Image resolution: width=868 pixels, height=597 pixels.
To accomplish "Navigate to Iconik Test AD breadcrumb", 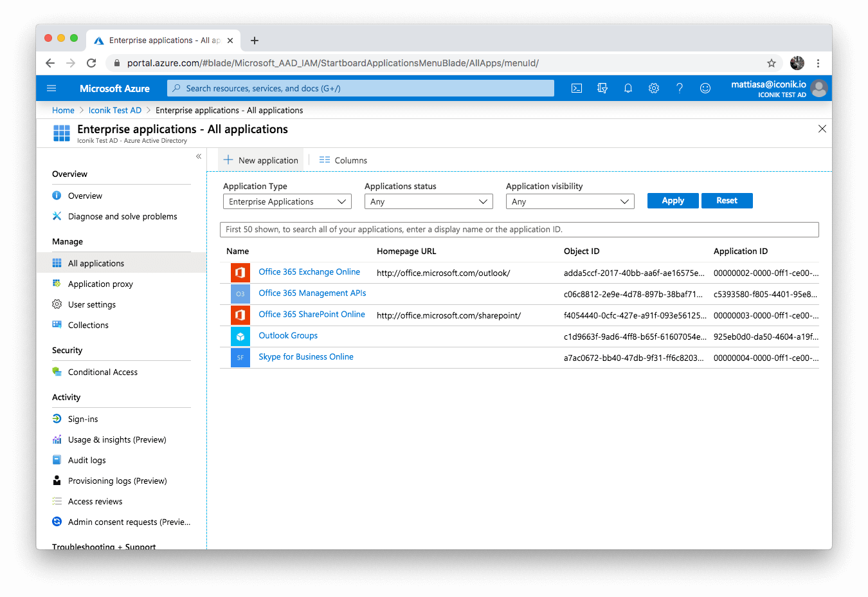I will tap(114, 110).
